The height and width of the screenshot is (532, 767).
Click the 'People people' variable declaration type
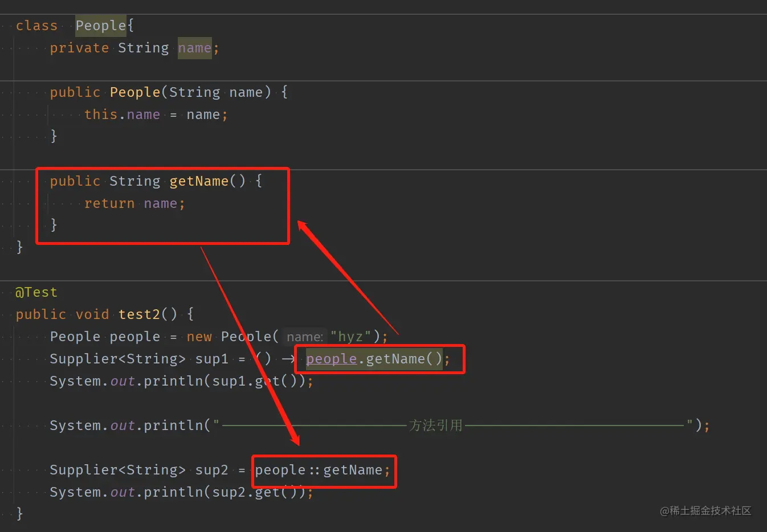coord(75,337)
